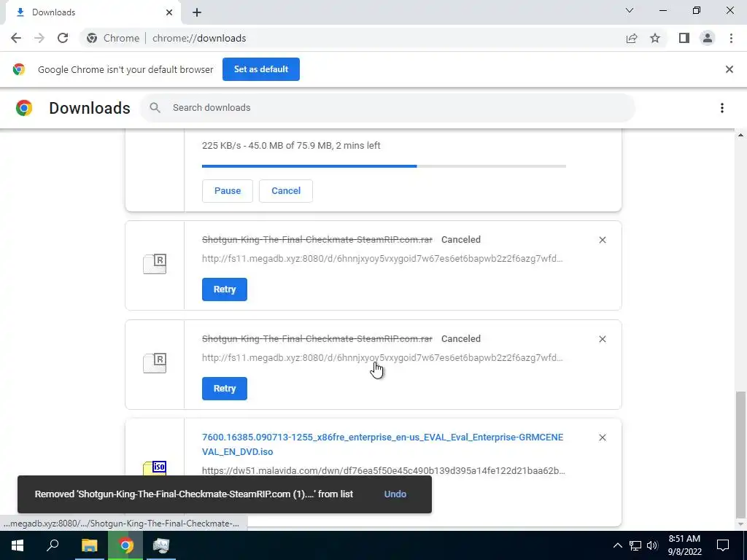Image resolution: width=747 pixels, height=560 pixels.
Task: Remove the ISO download from list
Action: click(603, 437)
